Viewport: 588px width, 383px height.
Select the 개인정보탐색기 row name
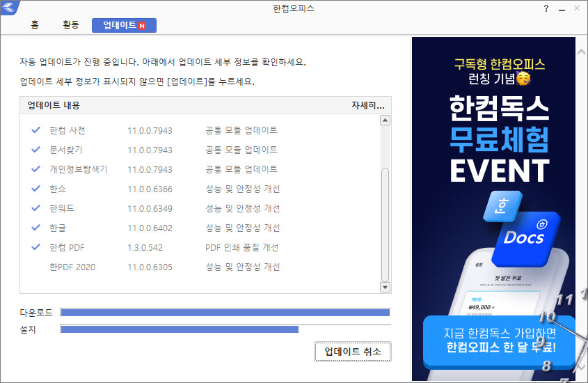[79, 169]
